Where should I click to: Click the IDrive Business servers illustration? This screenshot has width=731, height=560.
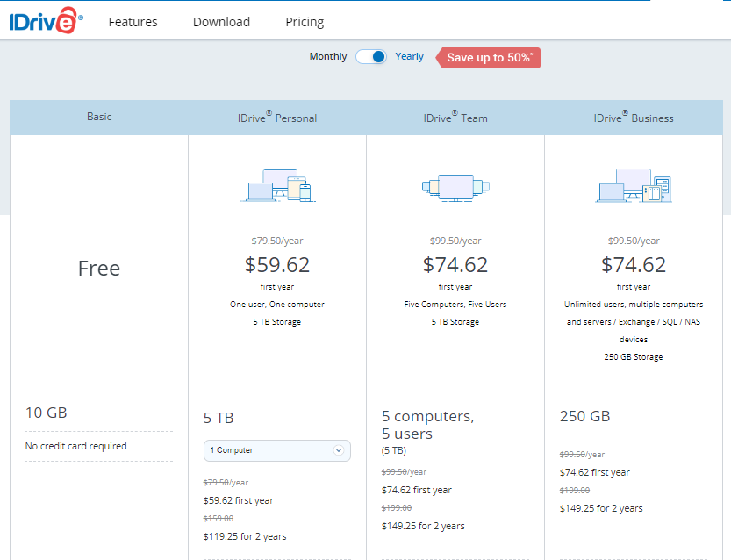coord(634,185)
